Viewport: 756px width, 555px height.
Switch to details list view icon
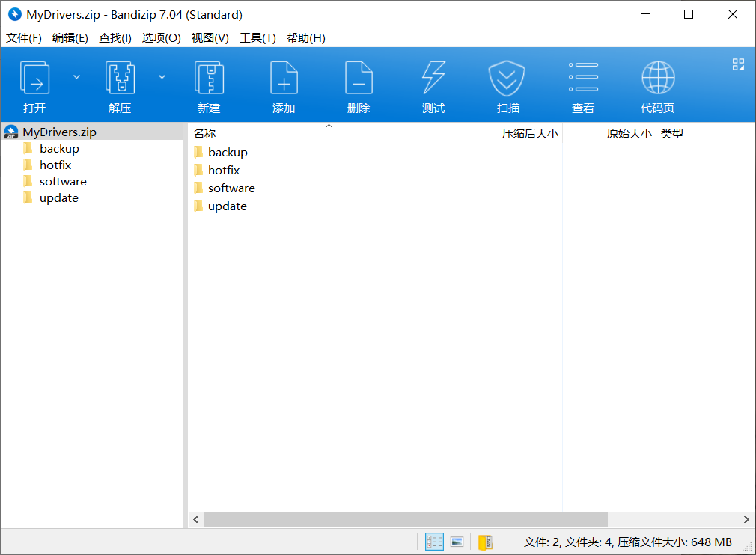coord(434,542)
